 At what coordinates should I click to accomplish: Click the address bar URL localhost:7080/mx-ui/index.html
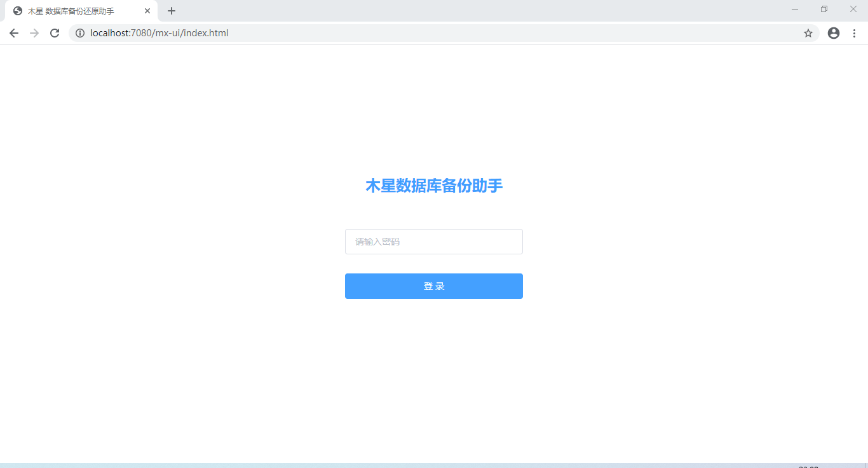click(x=159, y=33)
